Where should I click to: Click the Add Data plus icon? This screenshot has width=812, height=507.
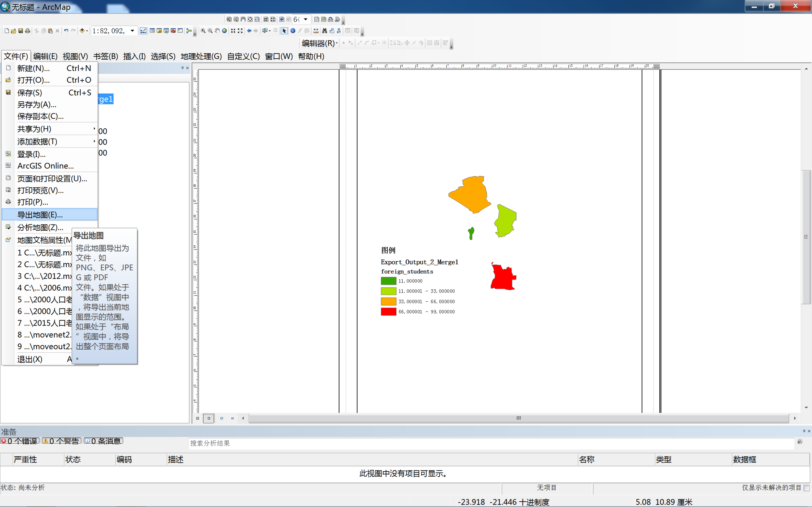82,31
